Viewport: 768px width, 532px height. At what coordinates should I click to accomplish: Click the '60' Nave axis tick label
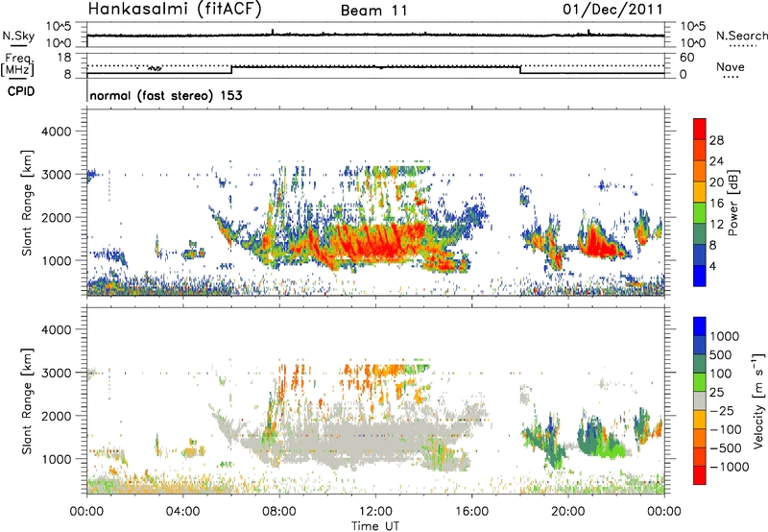click(686, 58)
